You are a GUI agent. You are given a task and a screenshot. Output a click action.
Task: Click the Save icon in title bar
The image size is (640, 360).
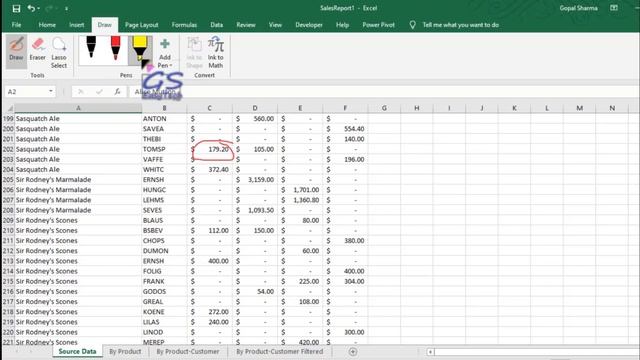tap(16, 8)
